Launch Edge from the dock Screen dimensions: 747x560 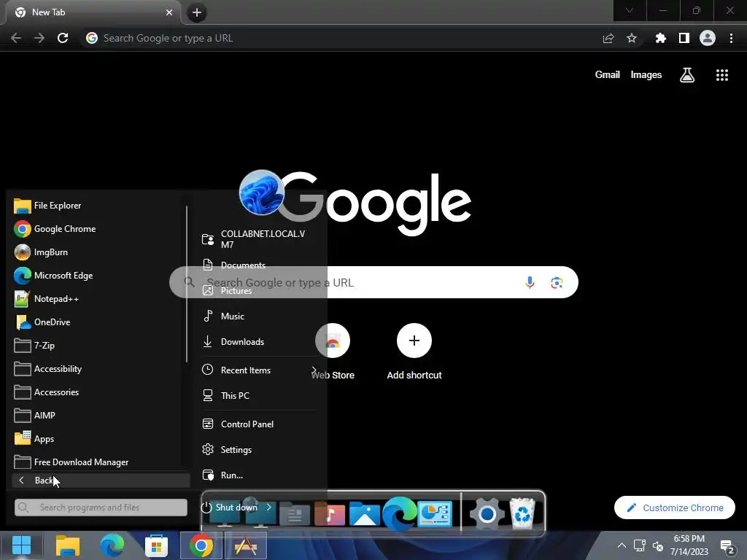coord(399,513)
